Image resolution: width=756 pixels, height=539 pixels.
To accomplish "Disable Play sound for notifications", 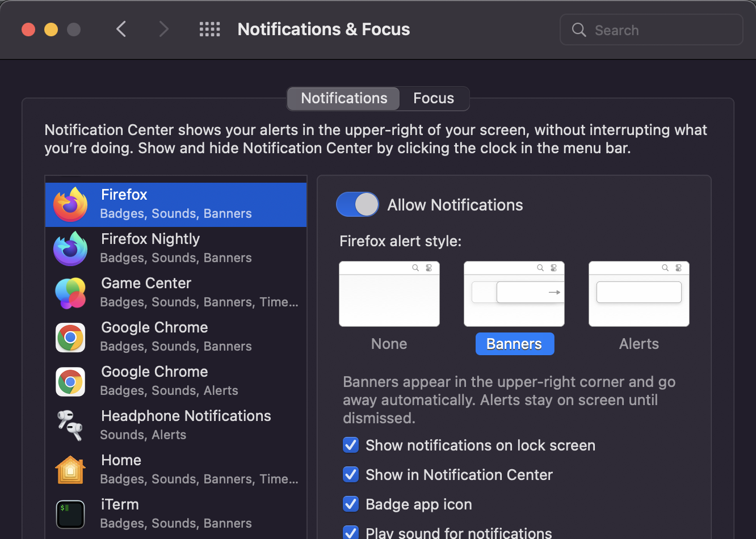I will (x=351, y=532).
